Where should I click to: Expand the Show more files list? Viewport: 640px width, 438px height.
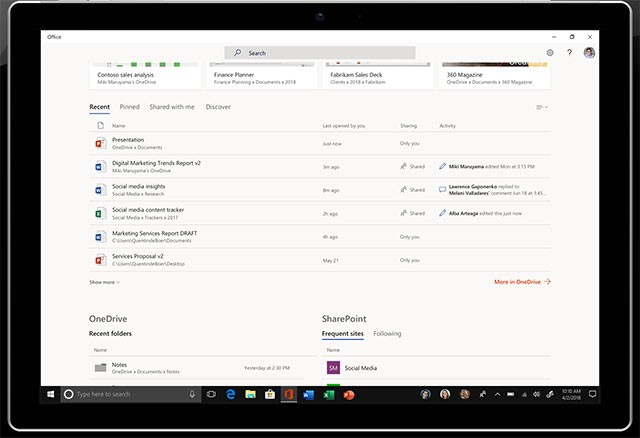click(105, 282)
